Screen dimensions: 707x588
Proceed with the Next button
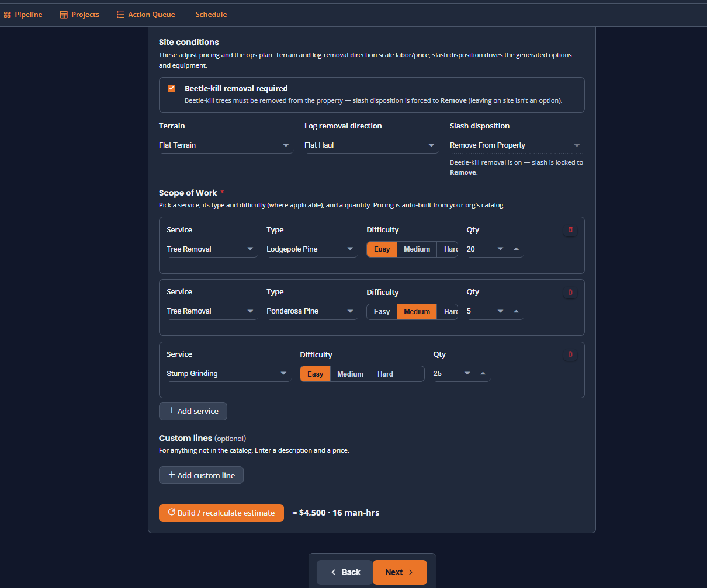point(400,572)
